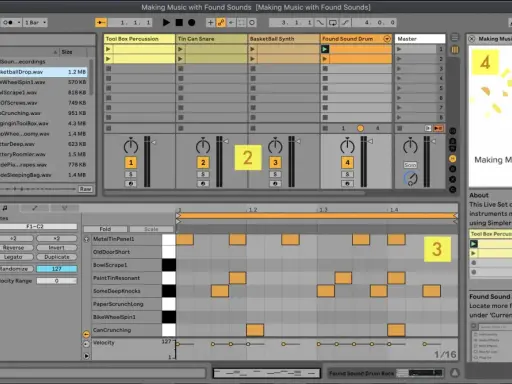Toggle the editor preview headphone icon

click(x=87, y=239)
